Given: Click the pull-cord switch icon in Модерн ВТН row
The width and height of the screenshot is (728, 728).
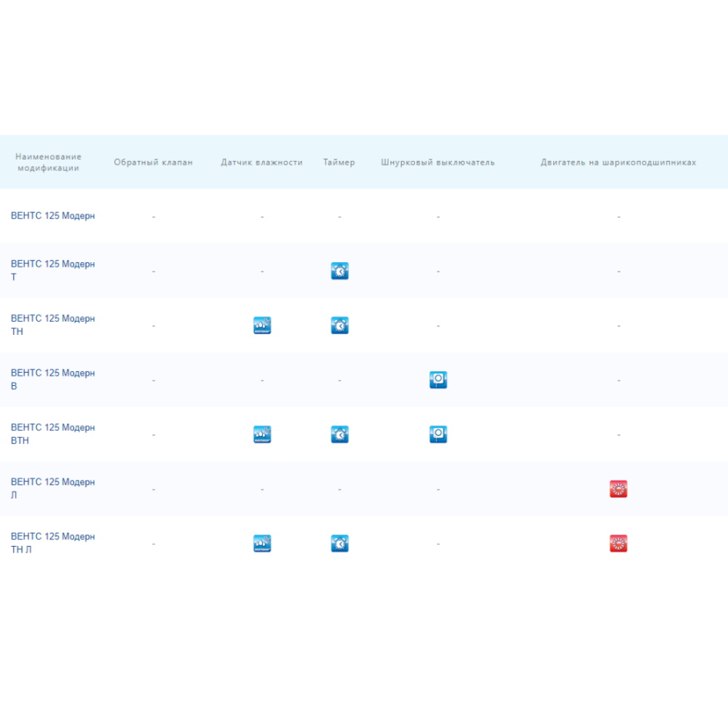Looking at the screenshot, I should [x=438, y=434].
